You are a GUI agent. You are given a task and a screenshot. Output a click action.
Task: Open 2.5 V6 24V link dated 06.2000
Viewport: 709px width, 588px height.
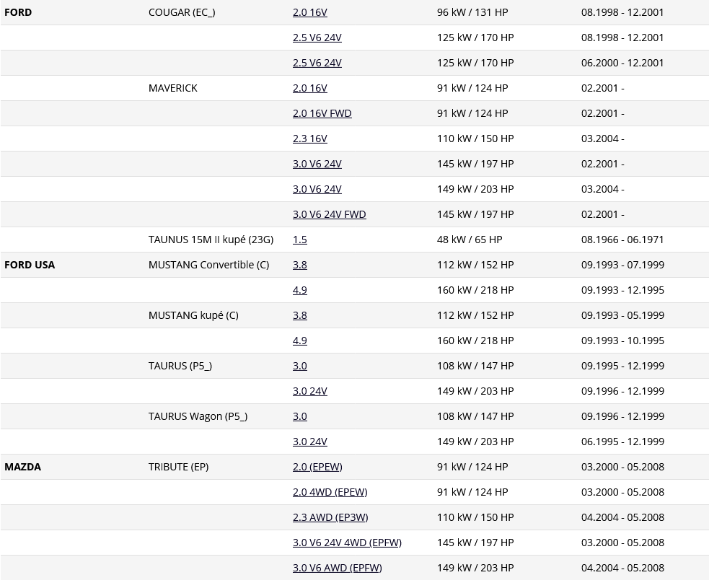pyautogui.click(x=317, y=63)
